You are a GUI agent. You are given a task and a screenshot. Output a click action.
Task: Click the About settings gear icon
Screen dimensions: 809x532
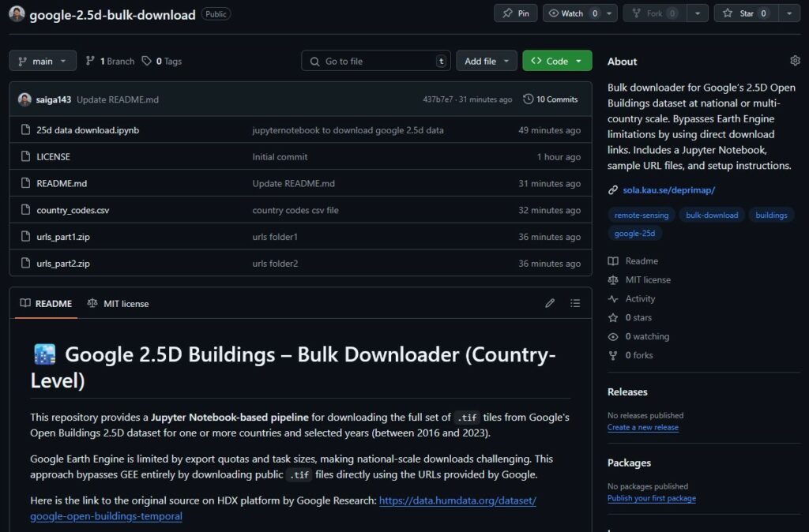[x=795, y=61]
